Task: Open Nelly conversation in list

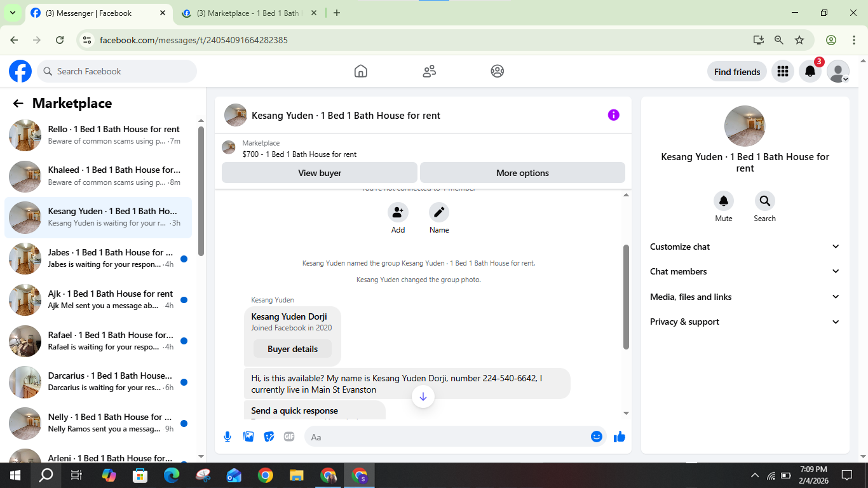Action: pos(98,423)
